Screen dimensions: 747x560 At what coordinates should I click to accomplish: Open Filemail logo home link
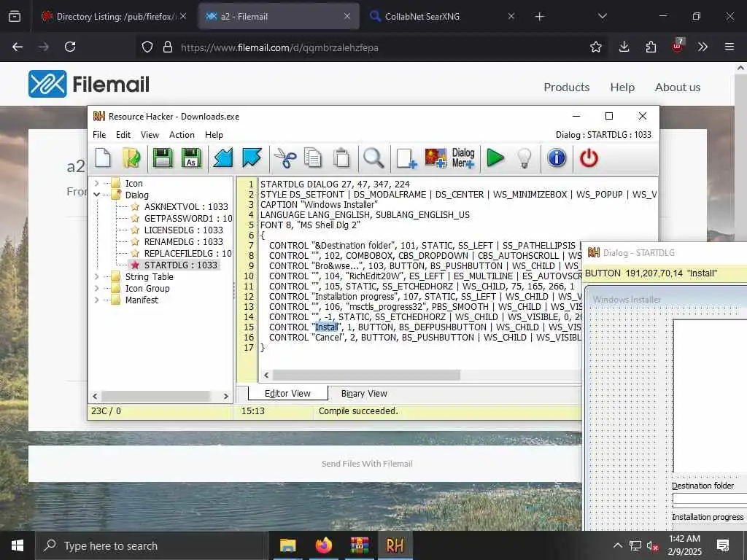[x=88, y=85]
